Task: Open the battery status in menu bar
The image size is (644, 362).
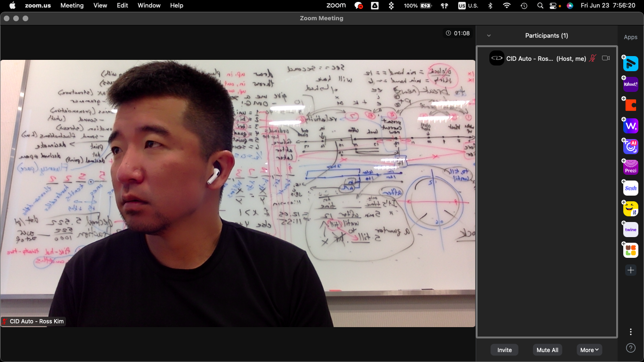Action: 418,6
